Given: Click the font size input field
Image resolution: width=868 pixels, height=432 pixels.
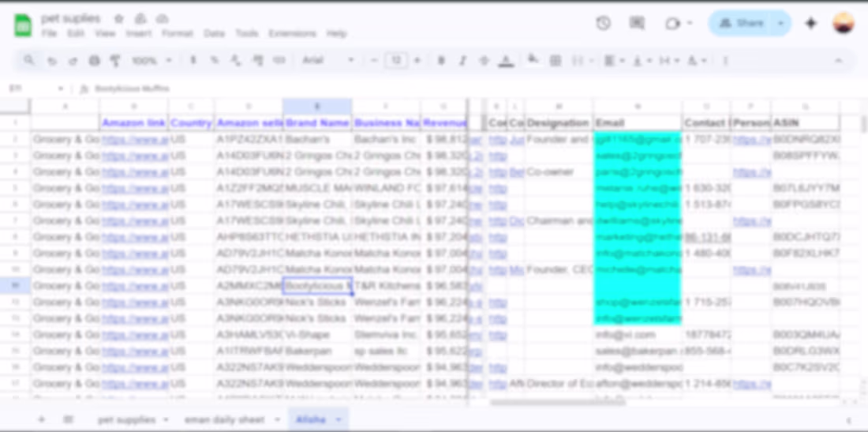Looking at the screenshot, I should click(x=396, y=60).
